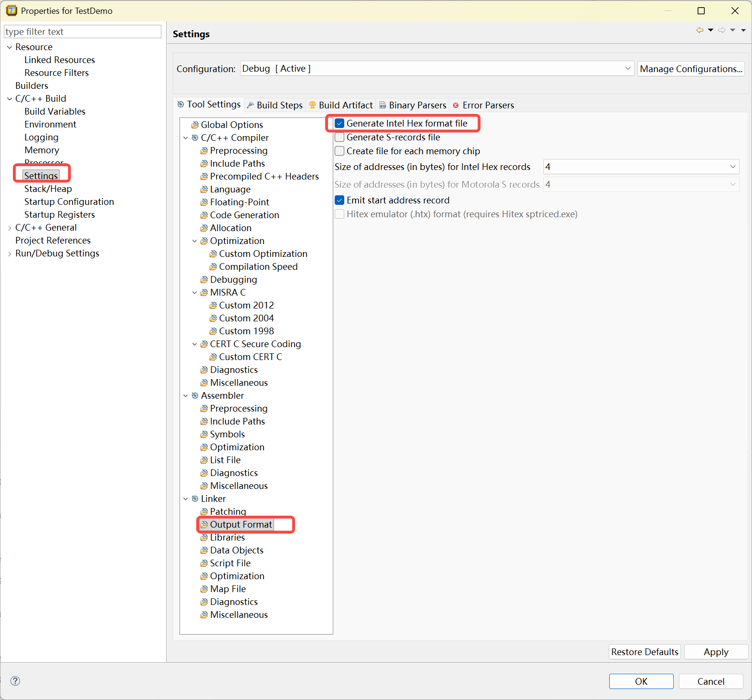Click the forward navigation arrow icon
Viewport: 752px width, 700px height.
[722, 30]
